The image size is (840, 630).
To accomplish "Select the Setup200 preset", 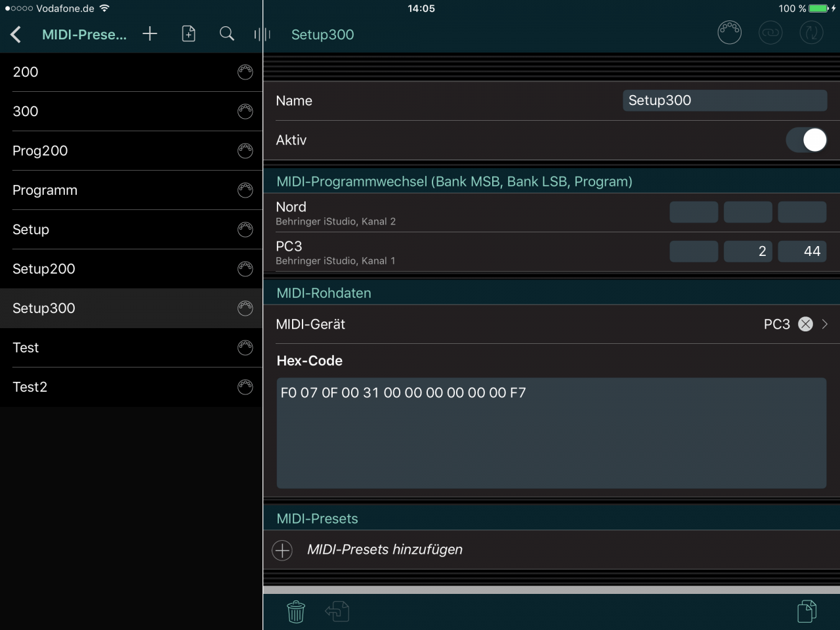I will 131,269.
